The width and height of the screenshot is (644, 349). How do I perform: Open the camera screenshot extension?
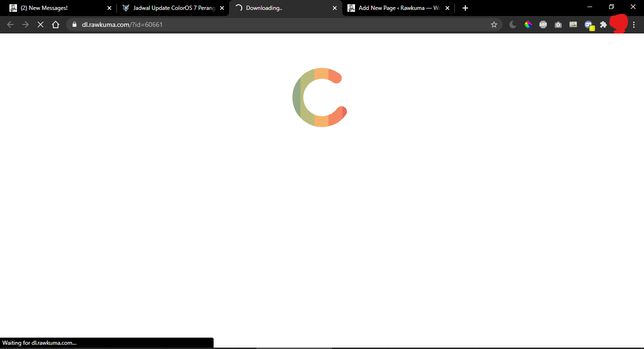[558, 24]
